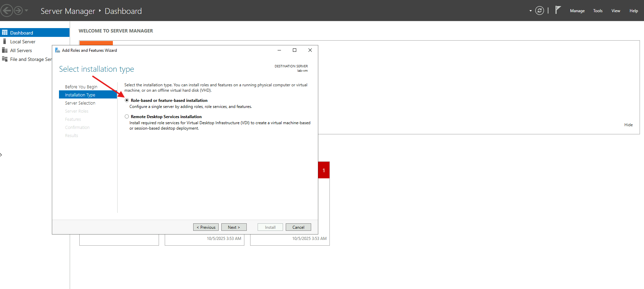
Task: Minimize the Add Roles and Features Wizard
Action: click(279, 50)
